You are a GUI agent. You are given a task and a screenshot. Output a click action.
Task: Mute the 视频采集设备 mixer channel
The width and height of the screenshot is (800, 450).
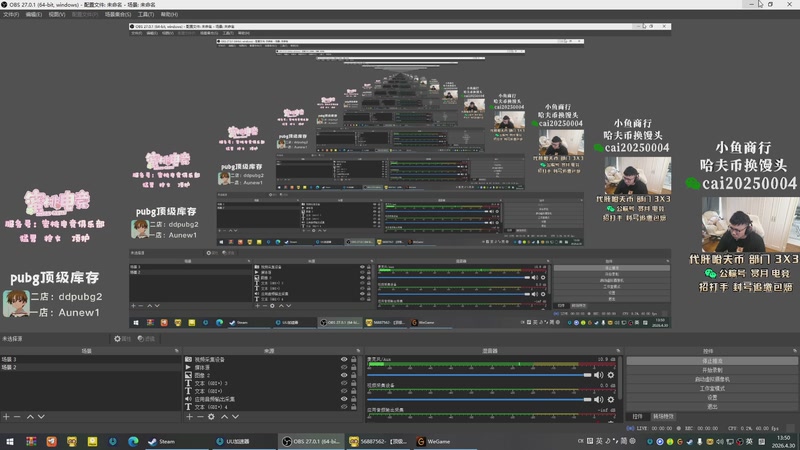click(x=598, y=399)
